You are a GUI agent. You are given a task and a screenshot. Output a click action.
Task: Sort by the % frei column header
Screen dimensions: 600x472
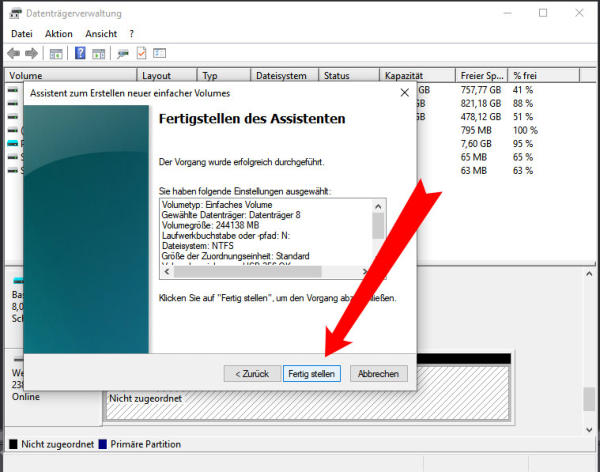pyautogui.click(x=544, y=75)
